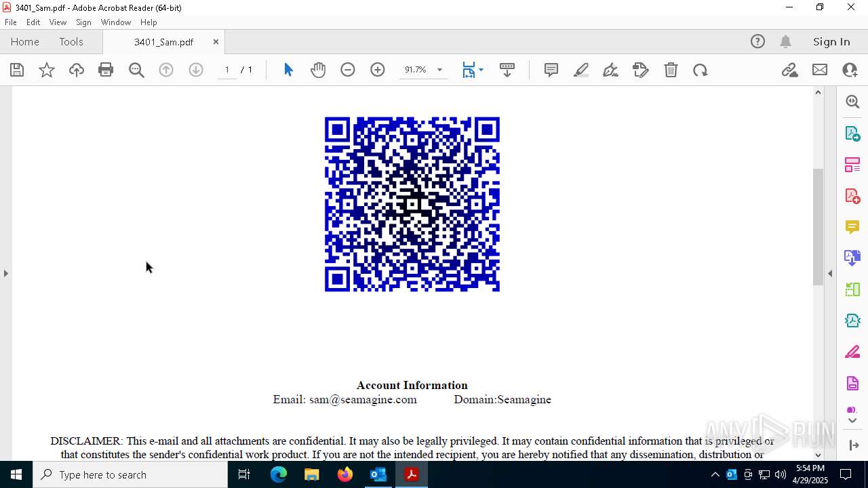Switch to the Tools tab

click(x=71, y=41)
